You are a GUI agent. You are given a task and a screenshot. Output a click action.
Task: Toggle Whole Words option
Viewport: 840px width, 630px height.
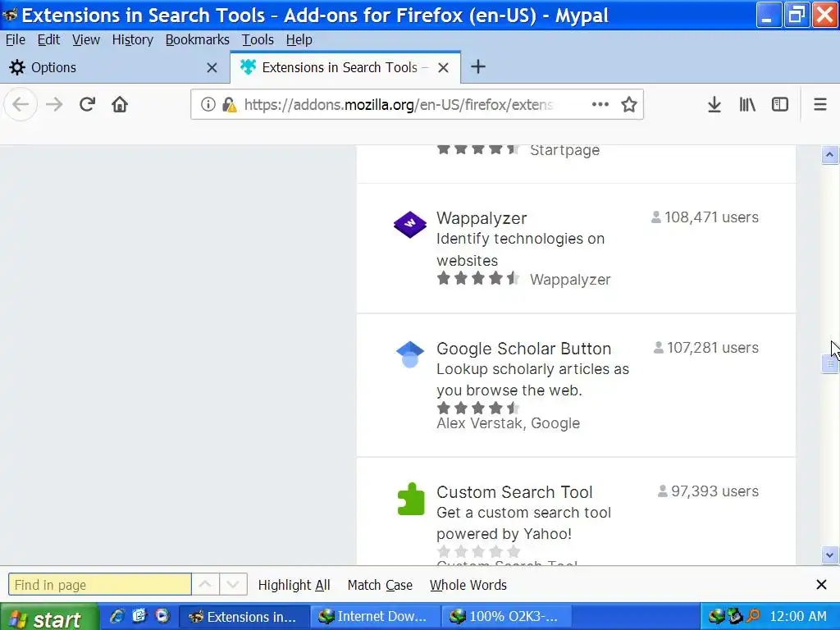click(468, 585)
